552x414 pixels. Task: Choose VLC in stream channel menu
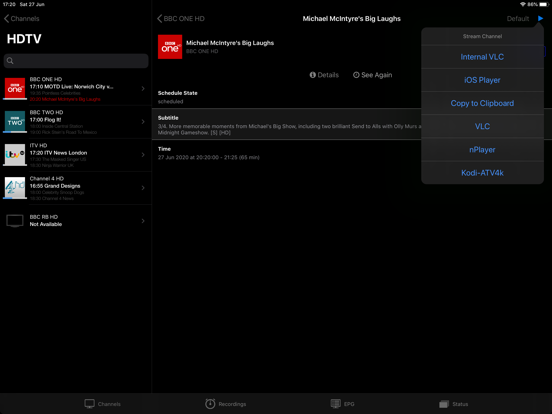(x=482, y=126)
